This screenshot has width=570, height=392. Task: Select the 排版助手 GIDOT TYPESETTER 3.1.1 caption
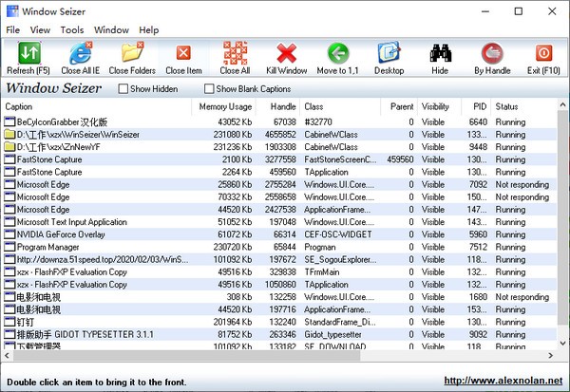[85, 334]
